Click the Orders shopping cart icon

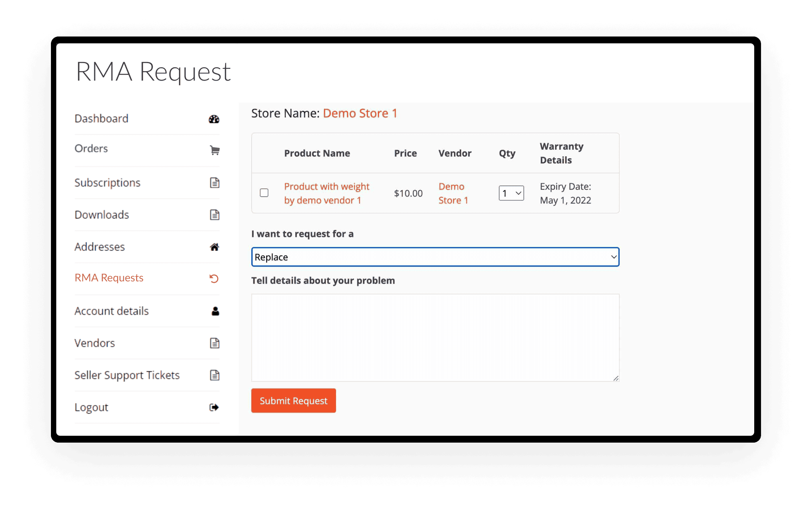pos(214,150)
